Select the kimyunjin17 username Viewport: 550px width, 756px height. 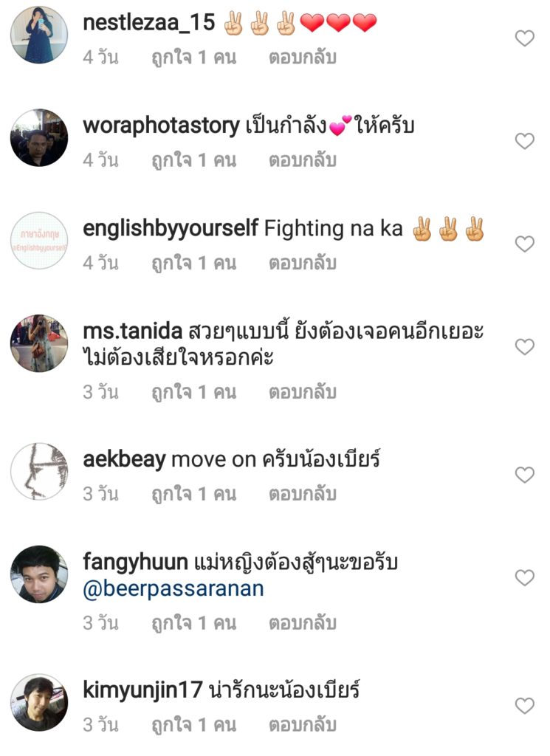142,690
